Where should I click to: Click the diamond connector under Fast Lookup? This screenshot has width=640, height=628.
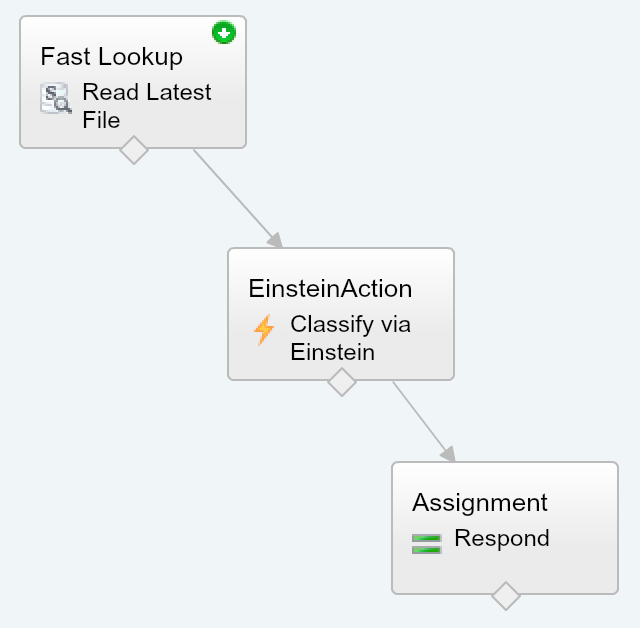coord(133,150)
